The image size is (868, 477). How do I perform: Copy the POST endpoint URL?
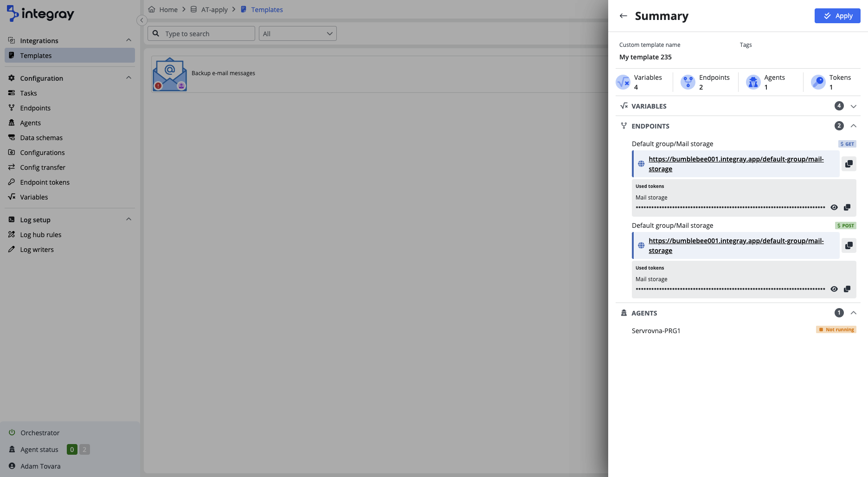(849, 245)
